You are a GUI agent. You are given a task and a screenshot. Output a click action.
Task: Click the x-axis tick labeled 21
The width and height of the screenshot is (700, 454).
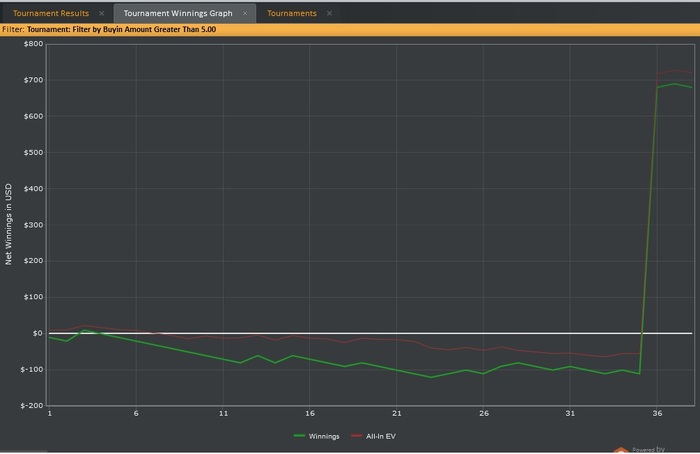click(397, 413)
